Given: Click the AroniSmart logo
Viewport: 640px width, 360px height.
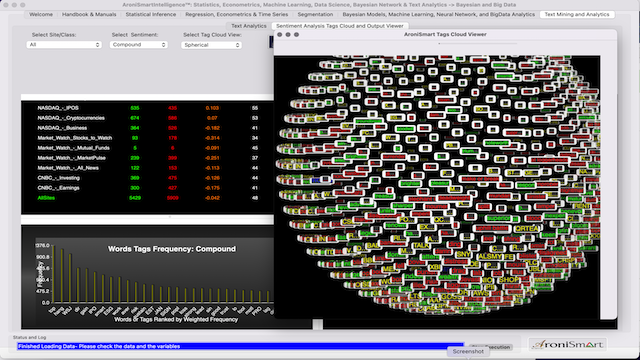Looking at the screenshot, I should tap(567, 344).
